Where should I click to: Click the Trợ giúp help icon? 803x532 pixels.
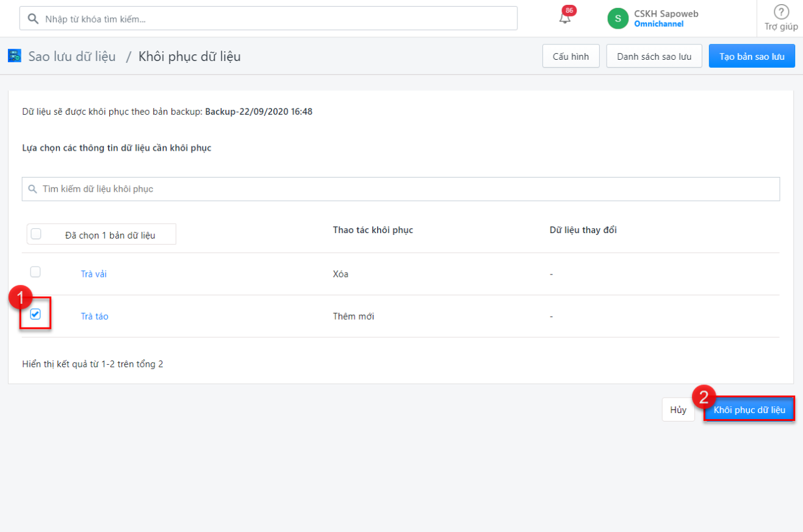(x=781, y=12)
